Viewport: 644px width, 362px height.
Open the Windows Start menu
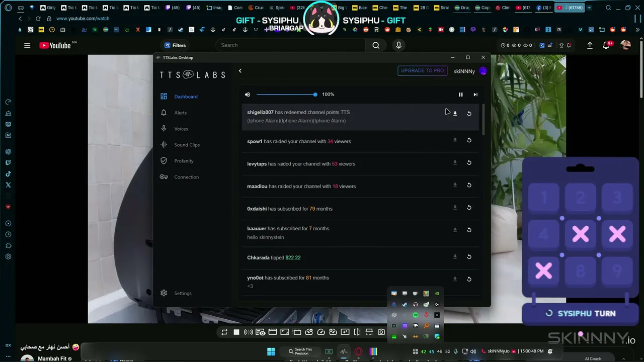pos(271,351)
